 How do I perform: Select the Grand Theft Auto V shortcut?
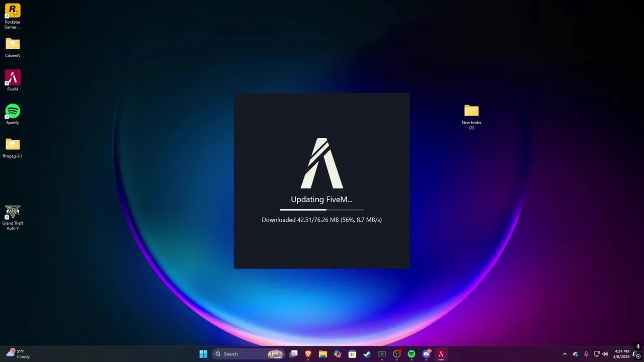click(x=13, y=217)
